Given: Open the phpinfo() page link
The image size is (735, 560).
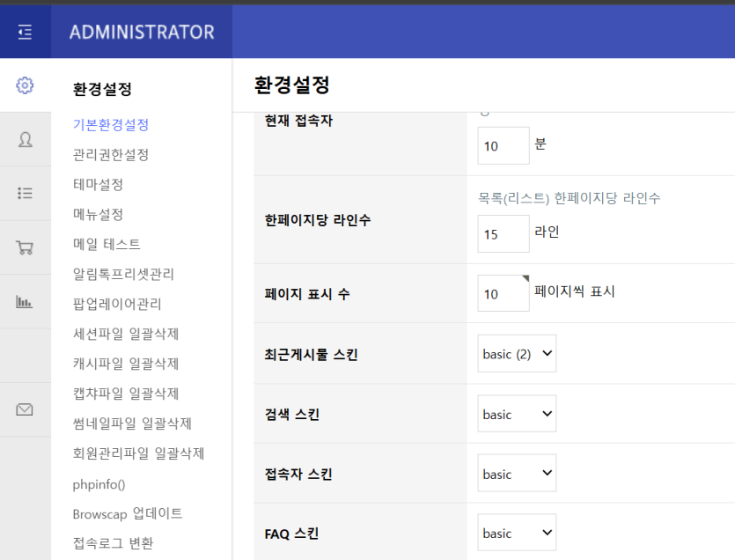Looking at the screenshot, I should tap(99, 484).
